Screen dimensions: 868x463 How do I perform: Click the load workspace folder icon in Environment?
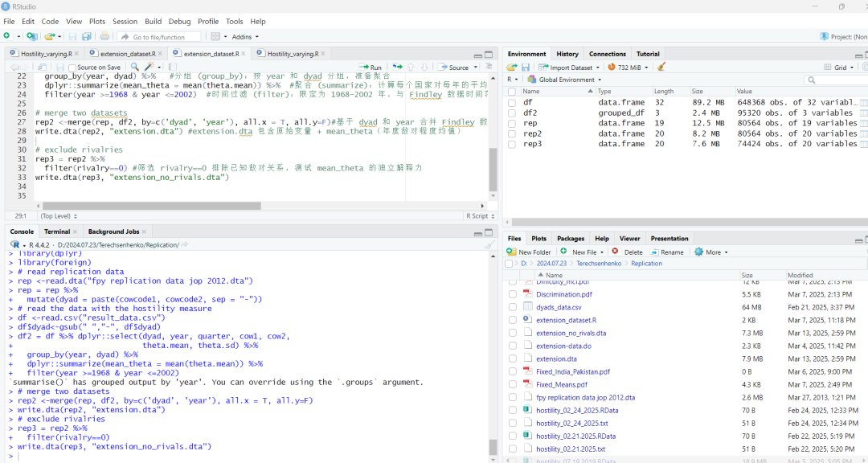[511, 67]
